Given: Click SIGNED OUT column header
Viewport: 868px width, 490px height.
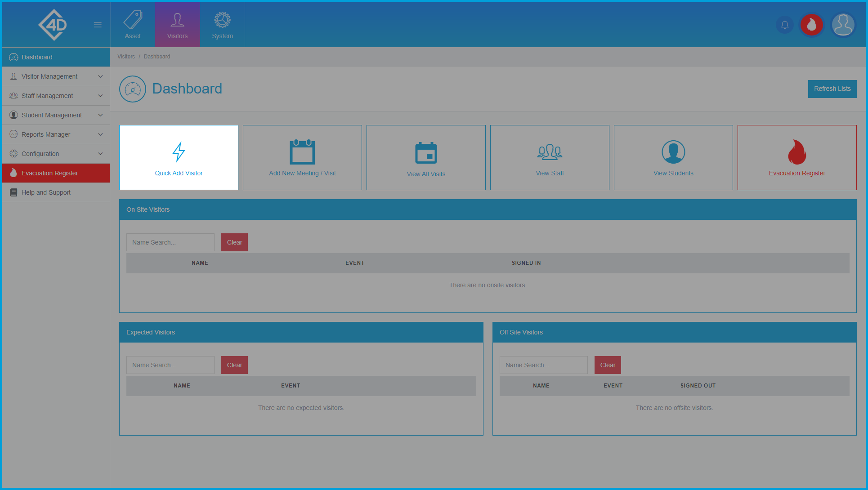Looking at the screenshot, I should point(698,386).
